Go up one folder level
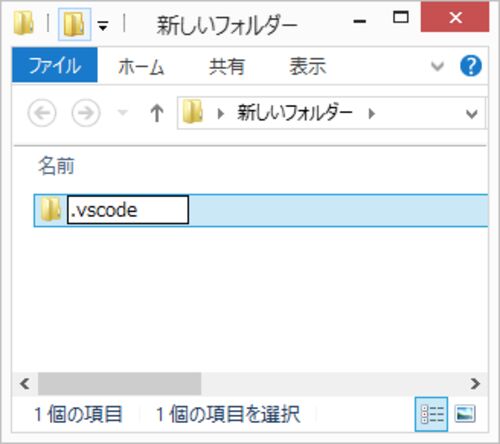The height and width of the screenshot is (444, 500). pyautogui.click(x=157, y=113)
